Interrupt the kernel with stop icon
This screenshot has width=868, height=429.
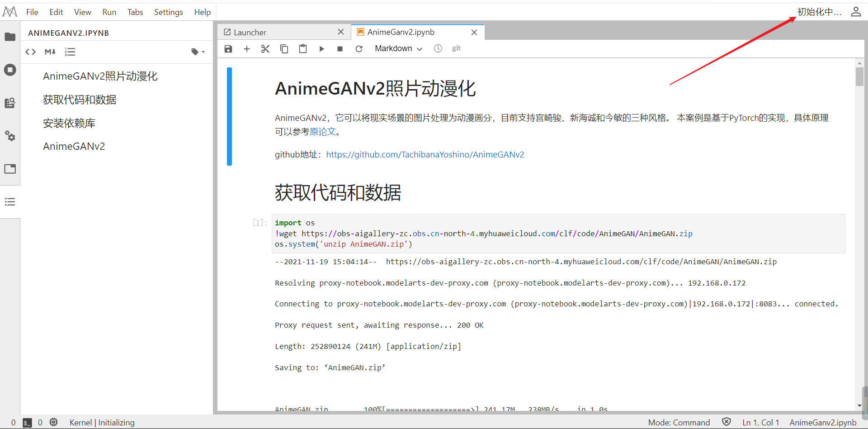pos(340,49)
